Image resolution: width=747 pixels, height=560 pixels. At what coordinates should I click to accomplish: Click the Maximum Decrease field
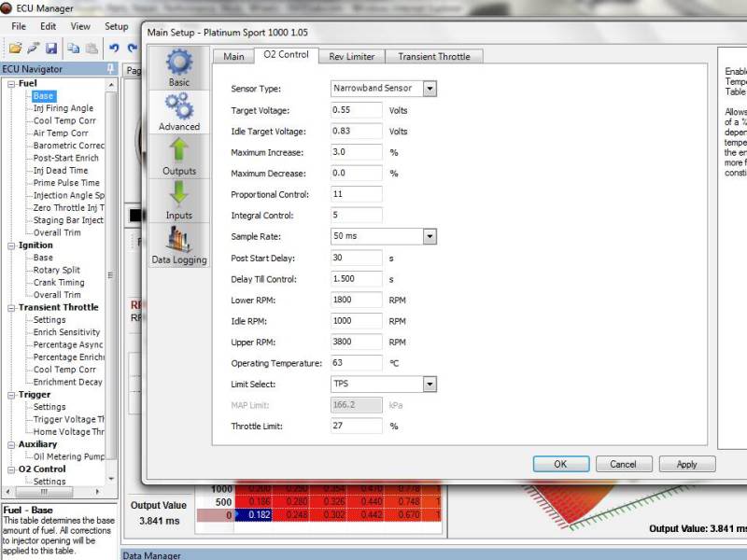(357, 173)
